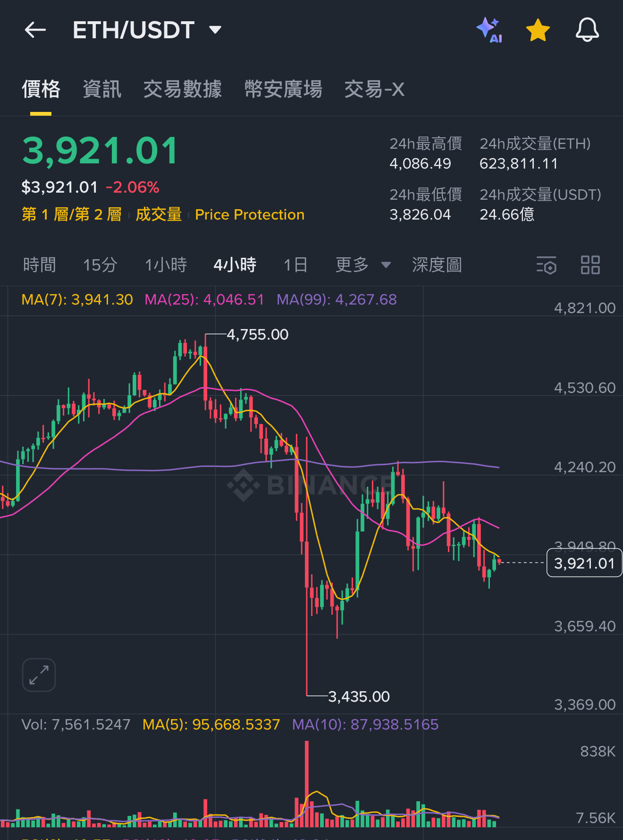Switch to the 交易數據 tab
The height and width of the screenshot is (840, 623).
[x=183, y=89]
